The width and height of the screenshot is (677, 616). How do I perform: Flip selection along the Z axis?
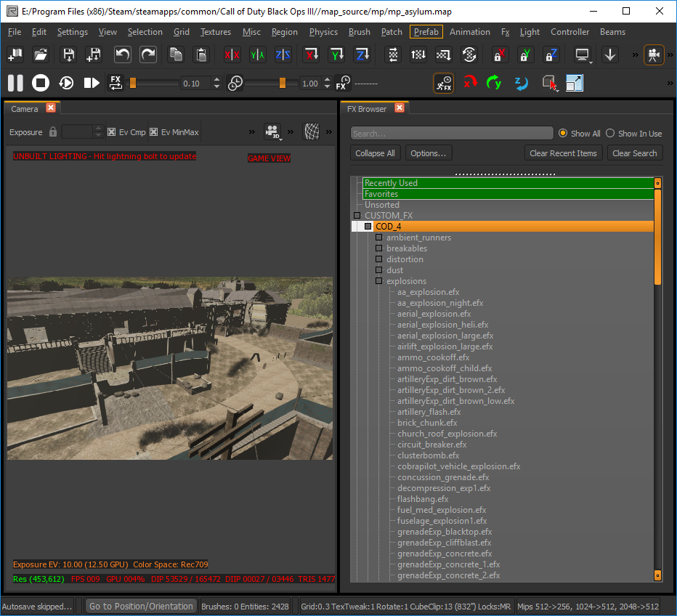[283, 54]
